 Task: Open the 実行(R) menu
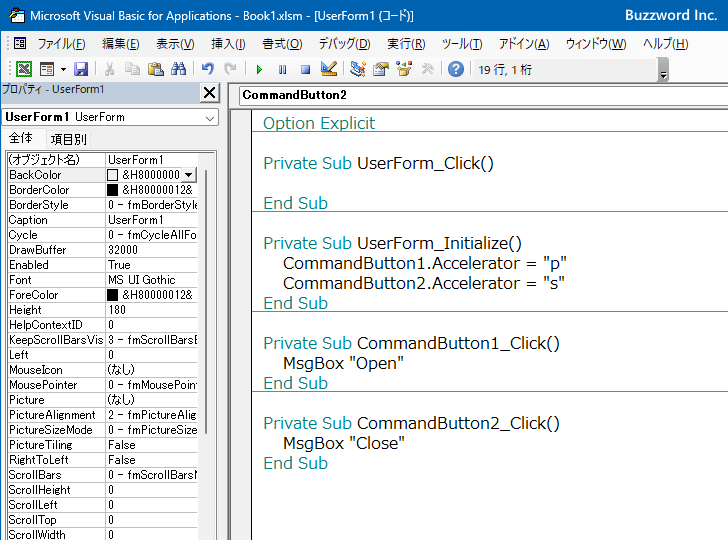click(406, 44)
